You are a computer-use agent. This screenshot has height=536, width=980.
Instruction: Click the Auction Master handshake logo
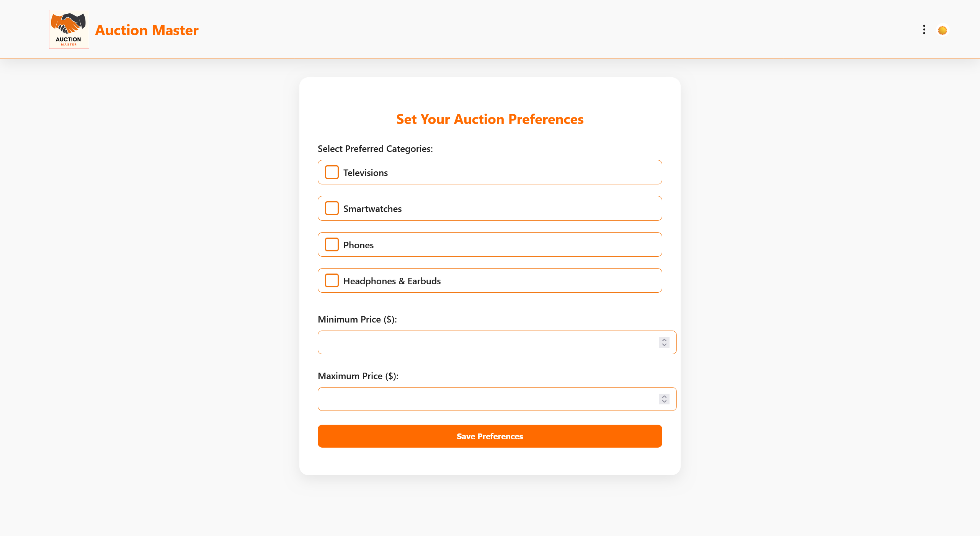pyautogui.click(x=69, y=29)
